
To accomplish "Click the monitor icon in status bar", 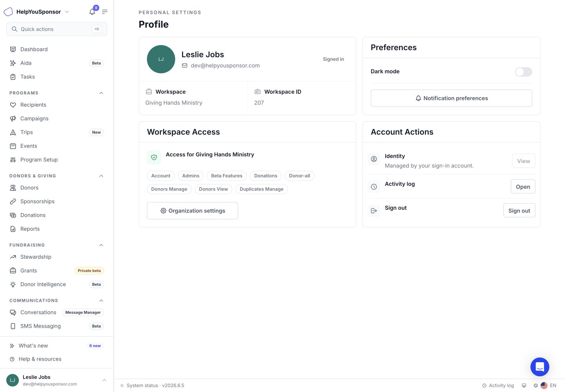I will coord(524,386).
